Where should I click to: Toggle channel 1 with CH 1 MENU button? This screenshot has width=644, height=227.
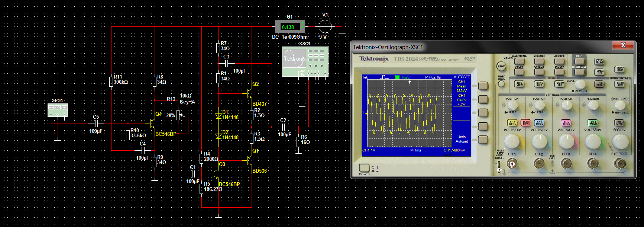pyautogui.click(x=512, y=123)
